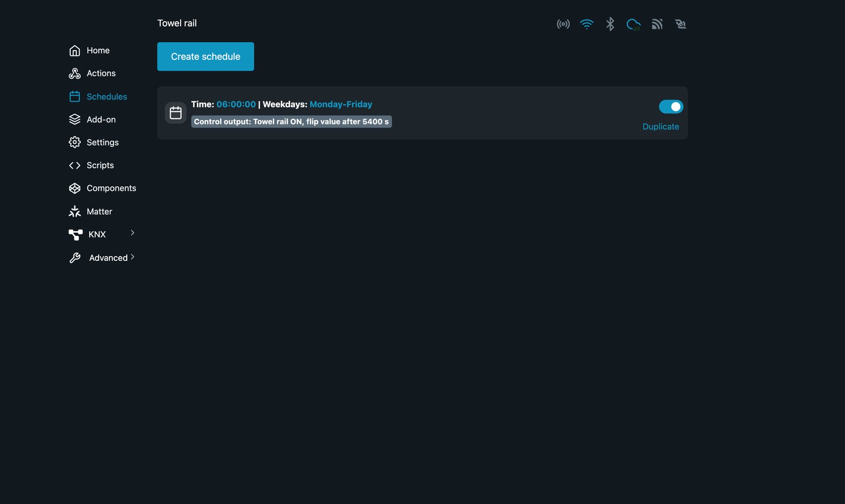Click the Home house icon
Image resolution: width=845 pixels, height=504 pixels.
[74, 51]
